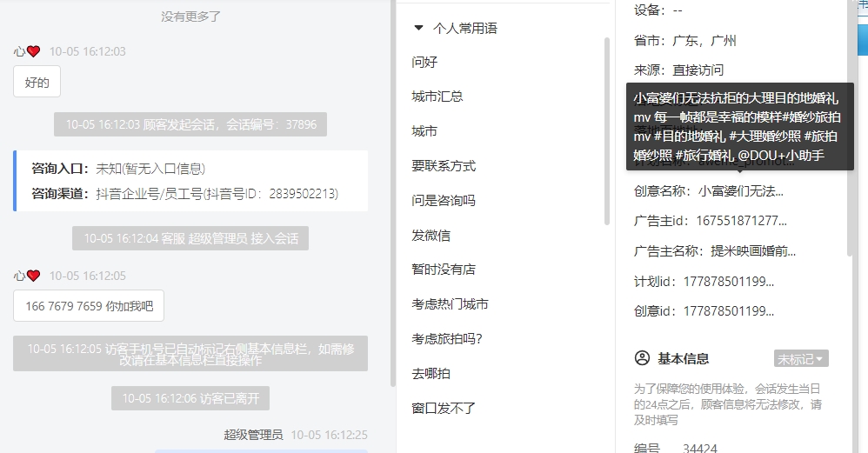Click the 来源 直接访问 line
Viewport: 868px width, 453px height.
pos(678,70)
